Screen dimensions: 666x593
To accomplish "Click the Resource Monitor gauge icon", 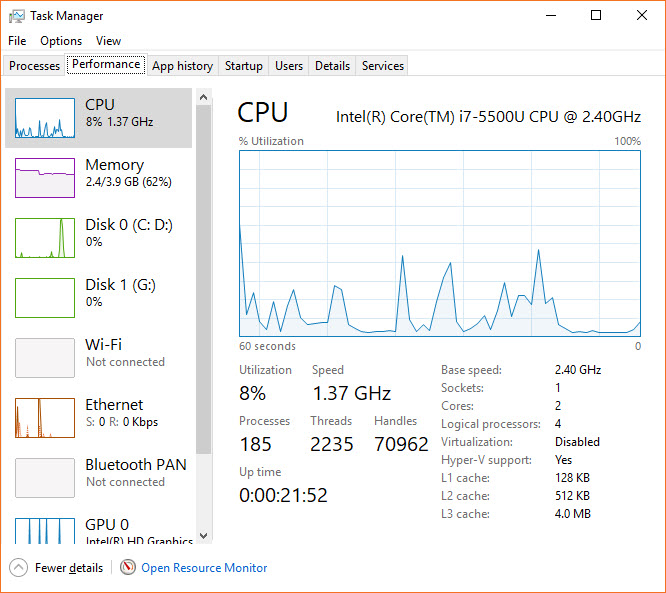I will pos(127,567).
